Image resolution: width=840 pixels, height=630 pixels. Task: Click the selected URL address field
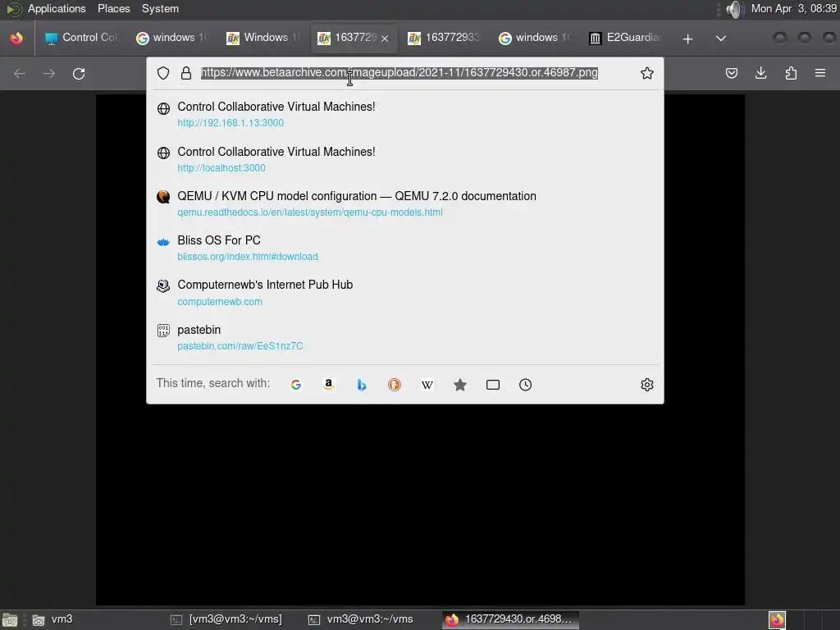(399, 73)
